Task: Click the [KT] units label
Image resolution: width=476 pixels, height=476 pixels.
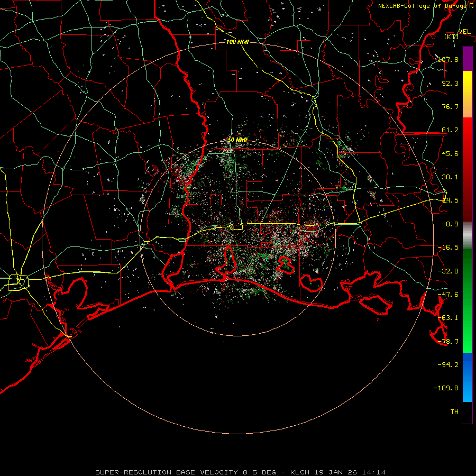Action: (x=451, y=36)
